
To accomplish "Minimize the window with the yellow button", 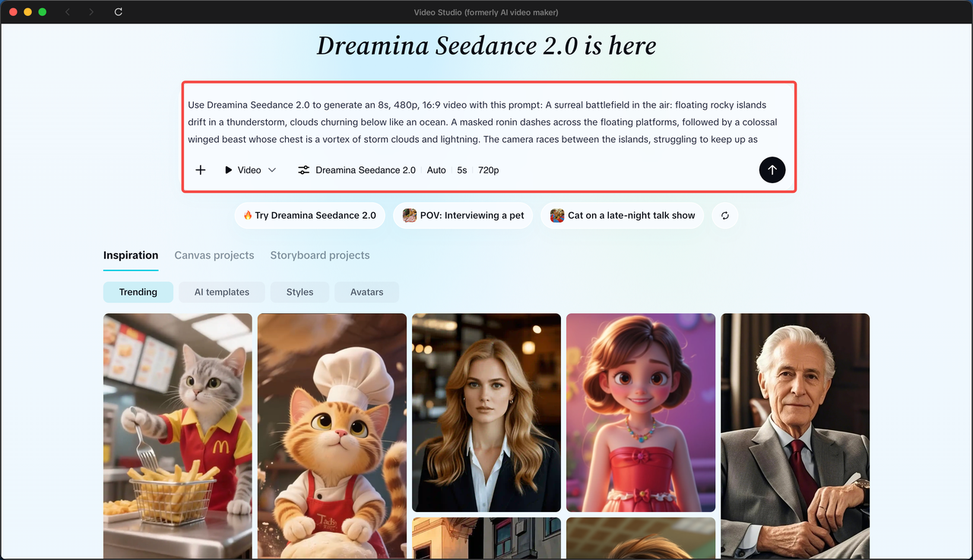I will click(27, 12).
